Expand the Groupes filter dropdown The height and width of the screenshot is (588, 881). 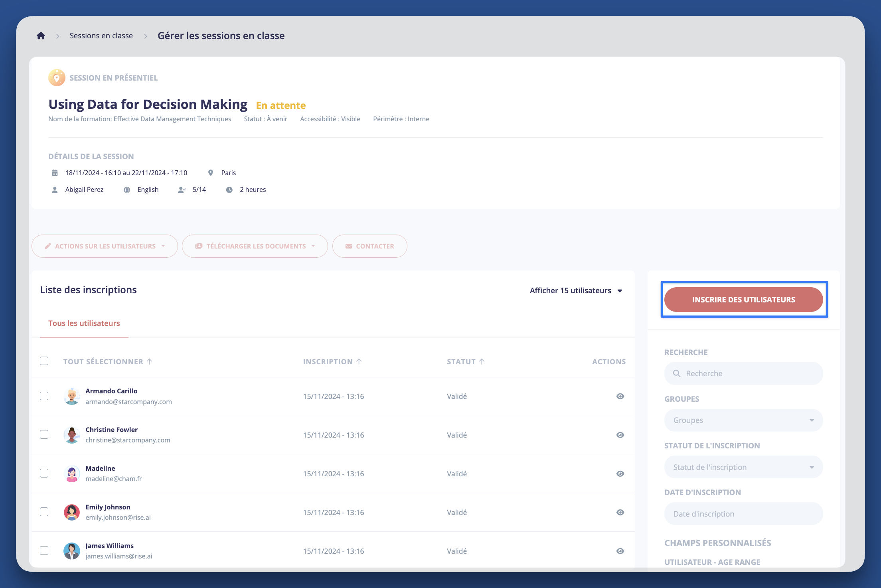pyautogui.click(x=743, y=420)
